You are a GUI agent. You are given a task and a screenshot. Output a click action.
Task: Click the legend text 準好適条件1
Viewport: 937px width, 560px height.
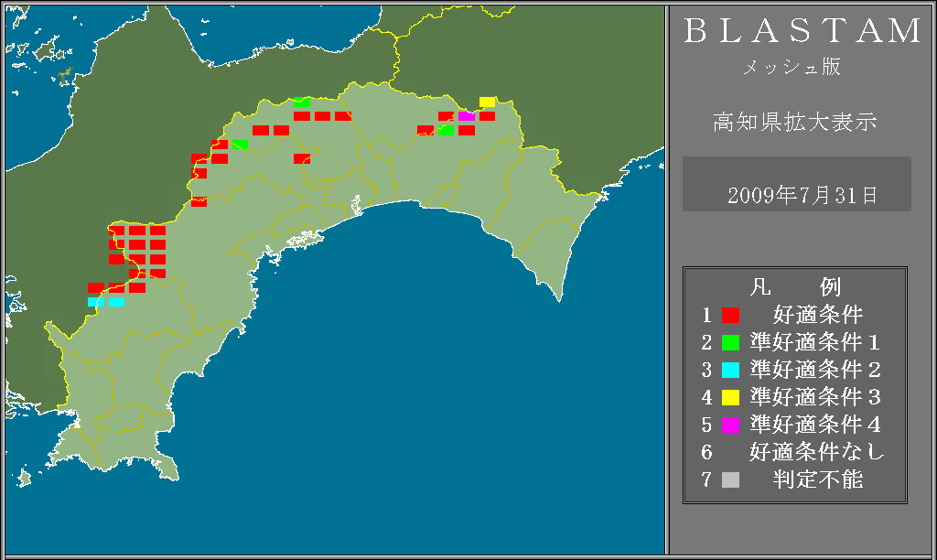815,342
